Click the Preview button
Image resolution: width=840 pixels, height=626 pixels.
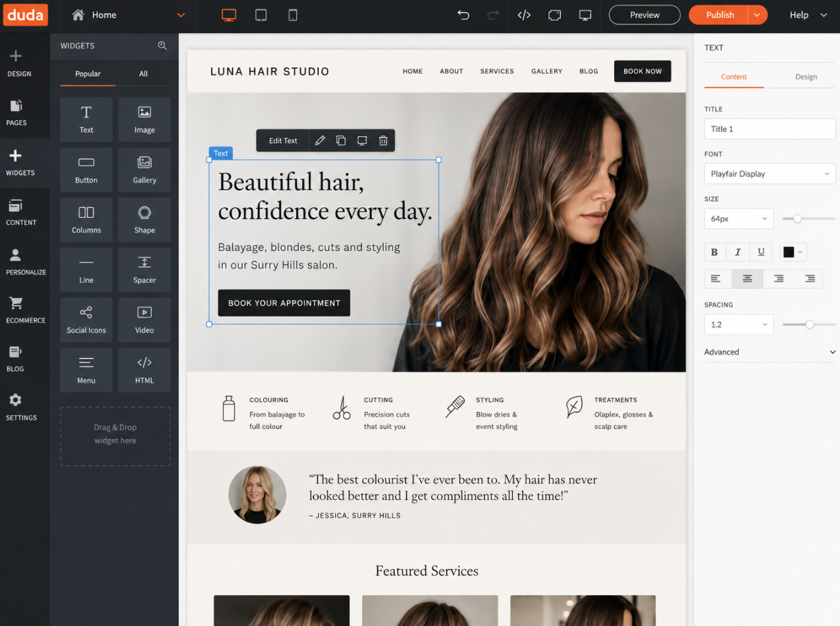point(644,15)
